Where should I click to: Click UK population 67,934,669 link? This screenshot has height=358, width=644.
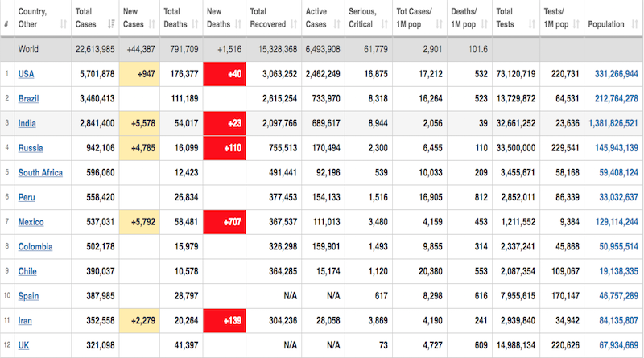click(x=618, y=345)
